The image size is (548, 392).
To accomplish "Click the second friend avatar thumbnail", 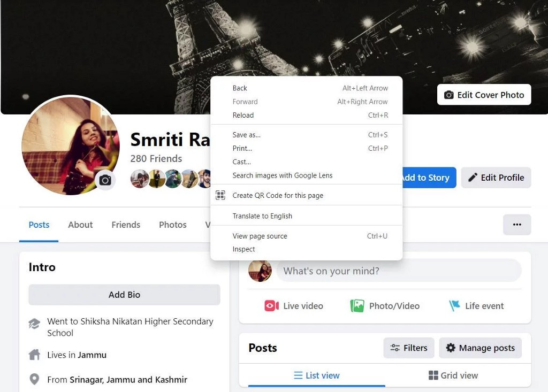I will click(x=156, y=179).
